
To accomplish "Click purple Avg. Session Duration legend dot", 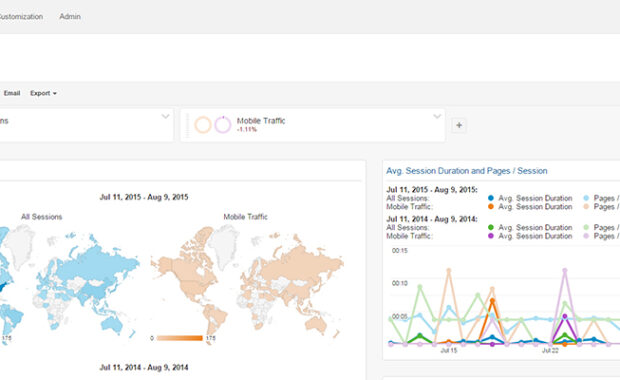I will coord(491,236).
